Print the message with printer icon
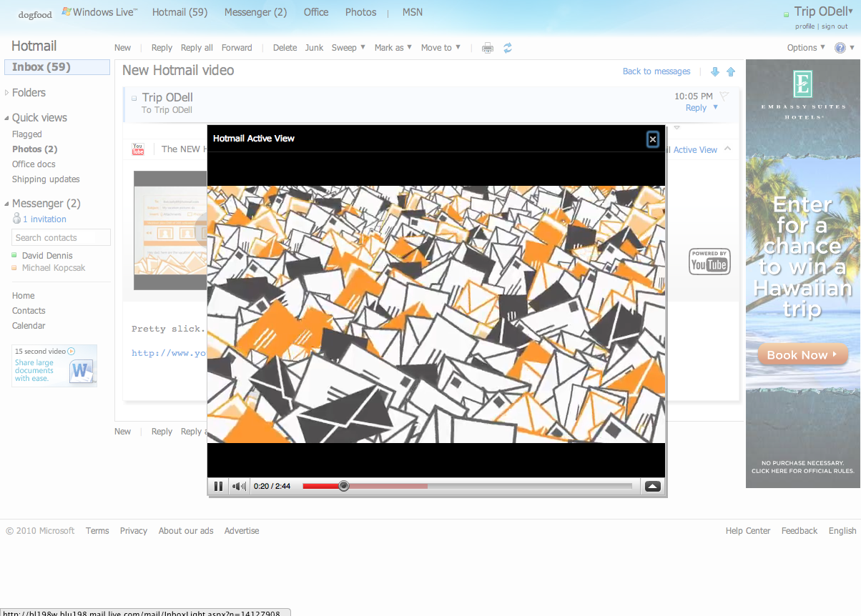The image size is (861, 616). 488,48
